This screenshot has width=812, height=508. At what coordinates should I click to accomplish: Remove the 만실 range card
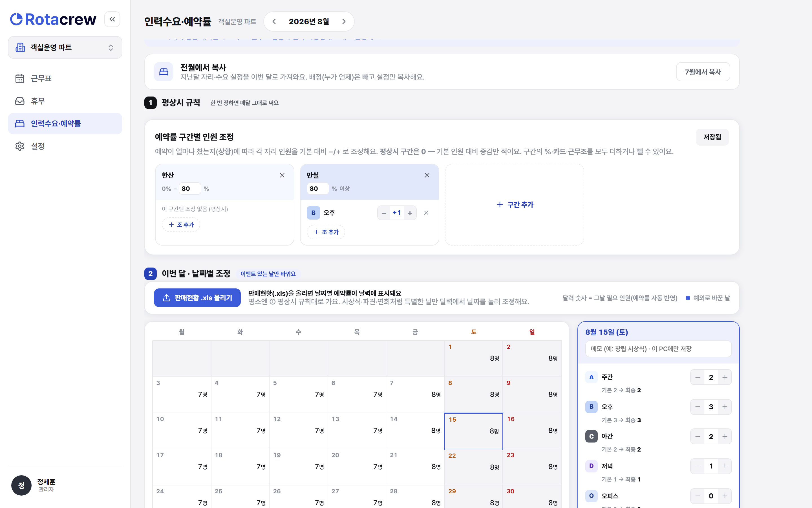[427, 175]
